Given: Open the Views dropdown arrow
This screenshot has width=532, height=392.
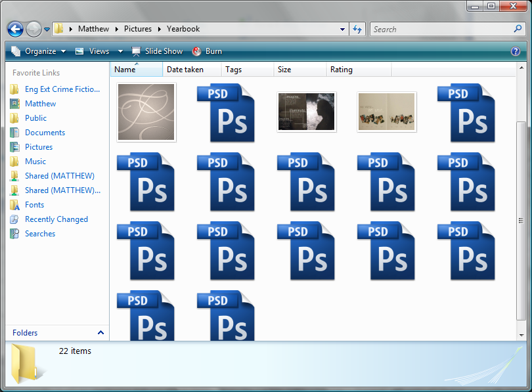Looking at the screenshot, I should pos(120,51).
